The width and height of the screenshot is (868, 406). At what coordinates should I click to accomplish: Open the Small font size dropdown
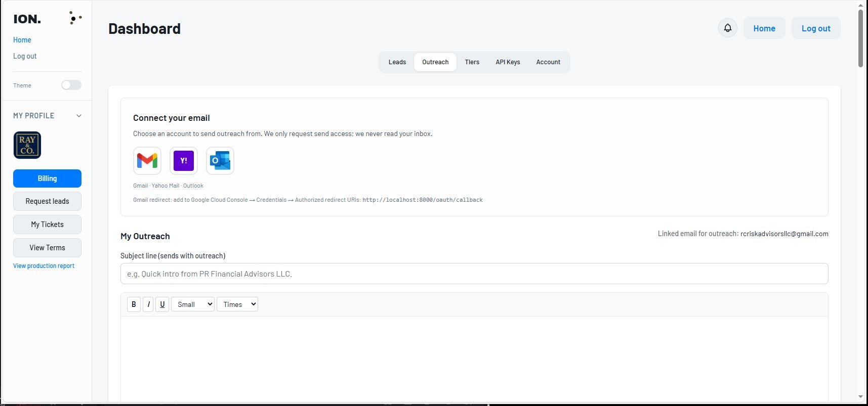193,304
